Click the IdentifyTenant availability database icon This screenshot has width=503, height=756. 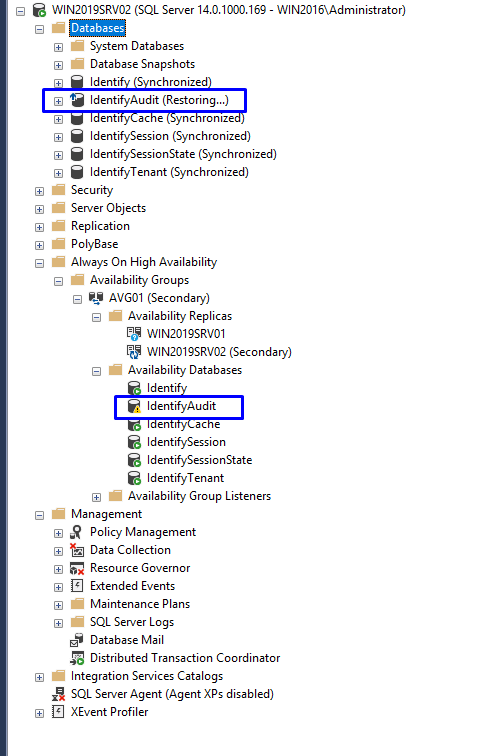(134, 478)
